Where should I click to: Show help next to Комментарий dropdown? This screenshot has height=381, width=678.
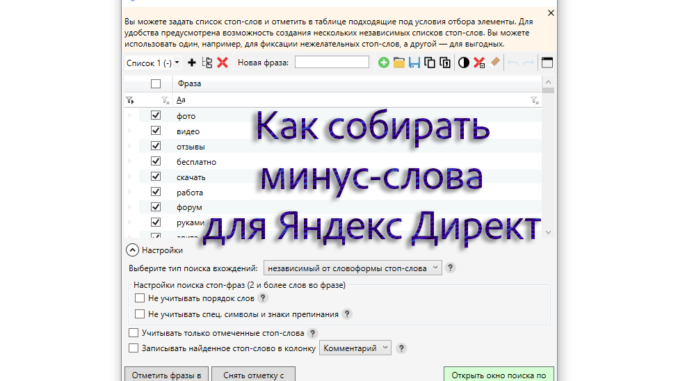[x=401, y=348]
